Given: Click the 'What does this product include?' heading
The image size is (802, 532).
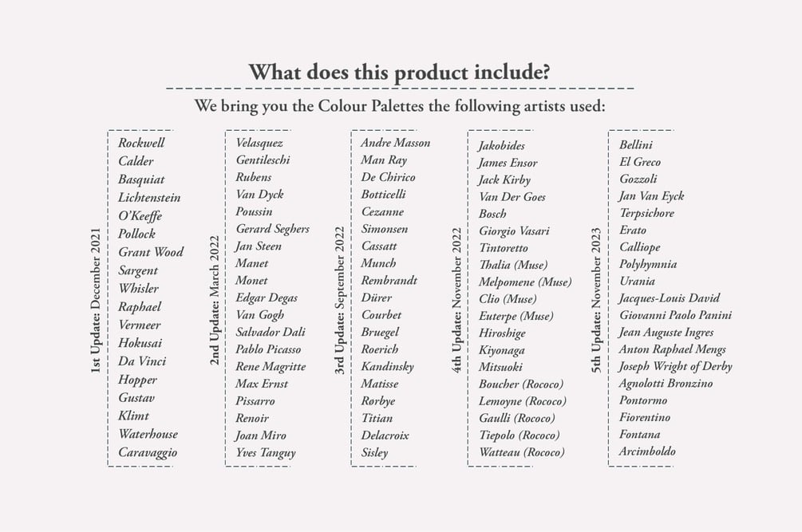Looking at the screenshot, I should (399, 71).
